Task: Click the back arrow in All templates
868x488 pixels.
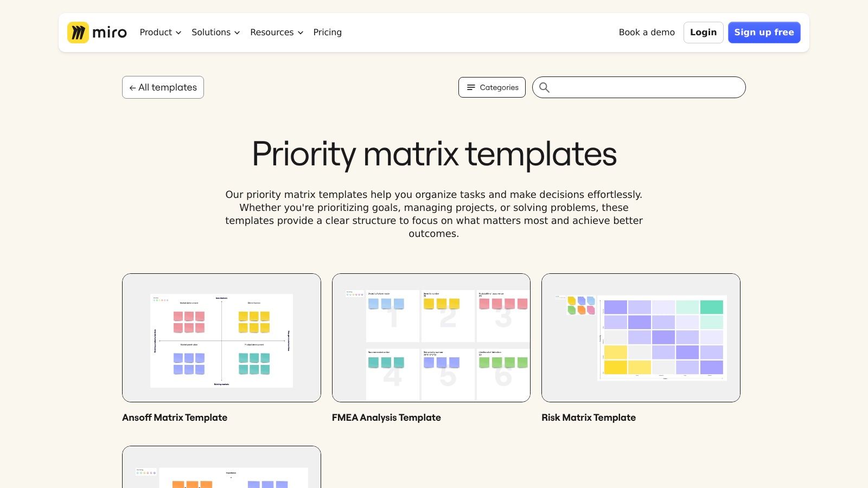Action: pyautogui.click(x=132, y=88)
